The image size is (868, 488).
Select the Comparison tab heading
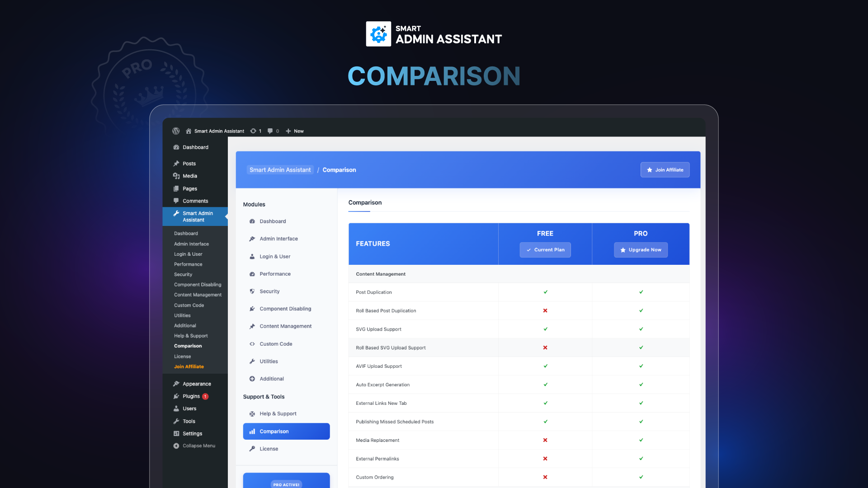(x=365, y=203)
